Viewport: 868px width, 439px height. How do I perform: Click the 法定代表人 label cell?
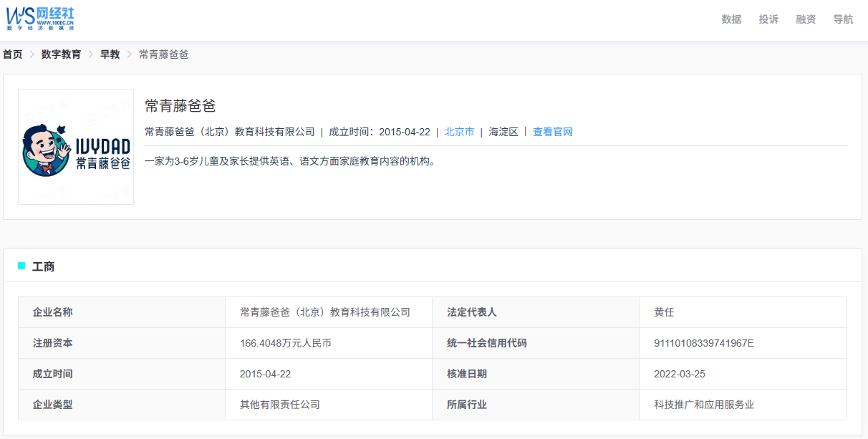pyautogui.click(x=536, y=312)
